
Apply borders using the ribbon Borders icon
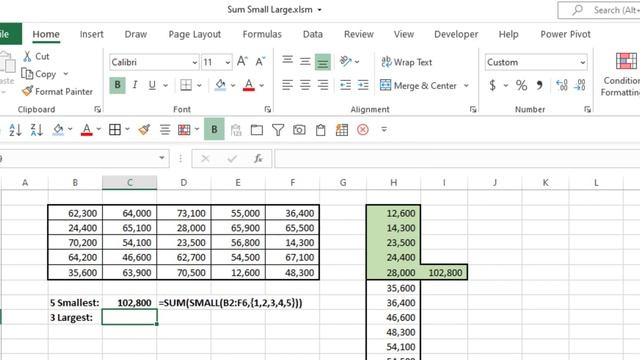pyautogui.click(x=186, y=85)
